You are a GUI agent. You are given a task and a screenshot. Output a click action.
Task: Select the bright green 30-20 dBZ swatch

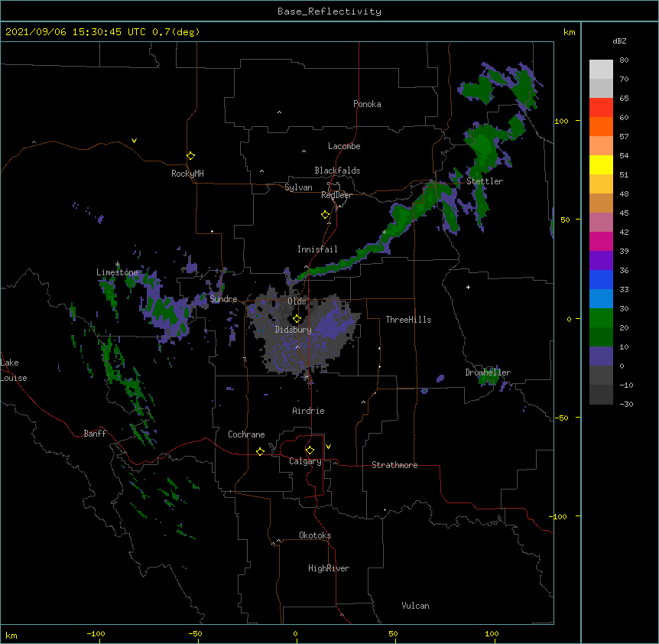point(601,318)
